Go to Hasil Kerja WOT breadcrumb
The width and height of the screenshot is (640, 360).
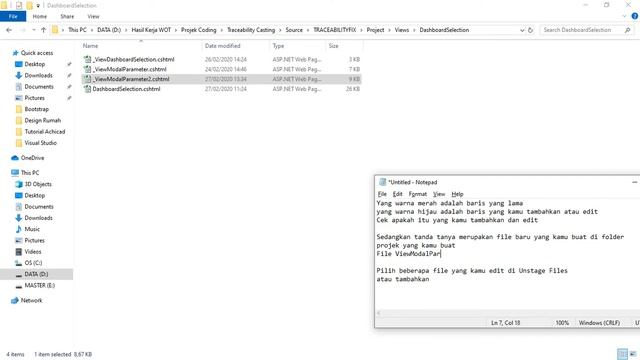pos(151,30)
